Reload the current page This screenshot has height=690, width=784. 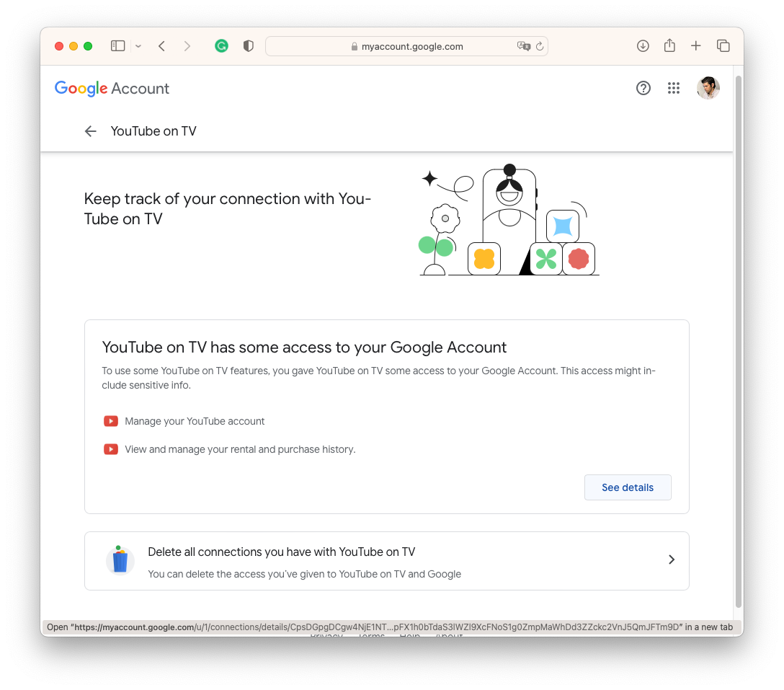point(539,45)
